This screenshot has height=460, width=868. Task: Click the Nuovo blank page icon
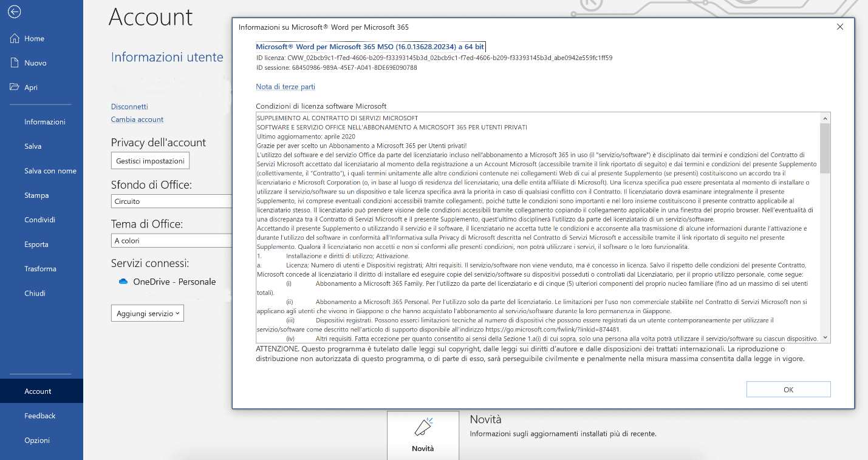(15, 63)
